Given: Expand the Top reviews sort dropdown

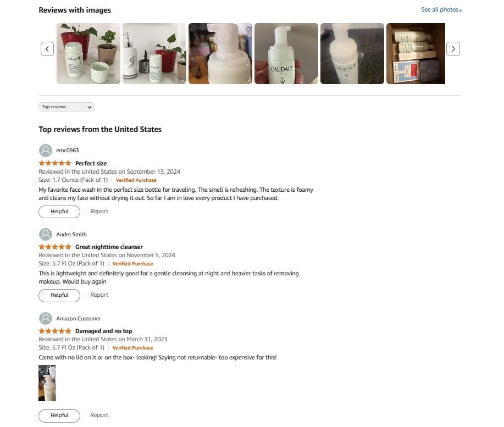Looking at the screenshot, I should (66, 107).
